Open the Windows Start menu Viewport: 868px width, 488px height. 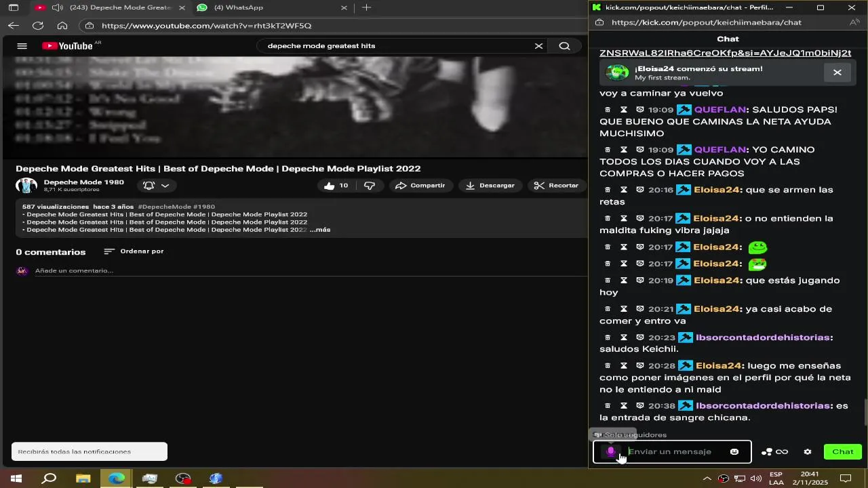pos(16,479)
